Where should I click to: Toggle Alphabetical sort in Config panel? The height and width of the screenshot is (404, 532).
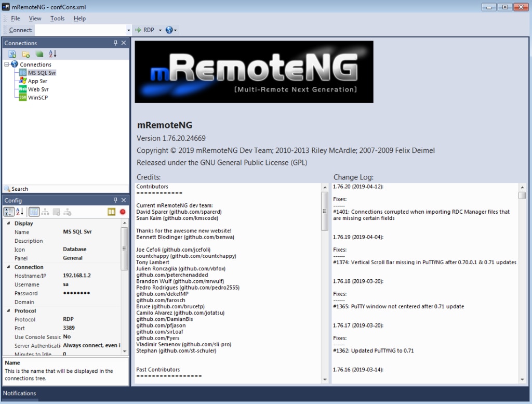click(20, 212)
